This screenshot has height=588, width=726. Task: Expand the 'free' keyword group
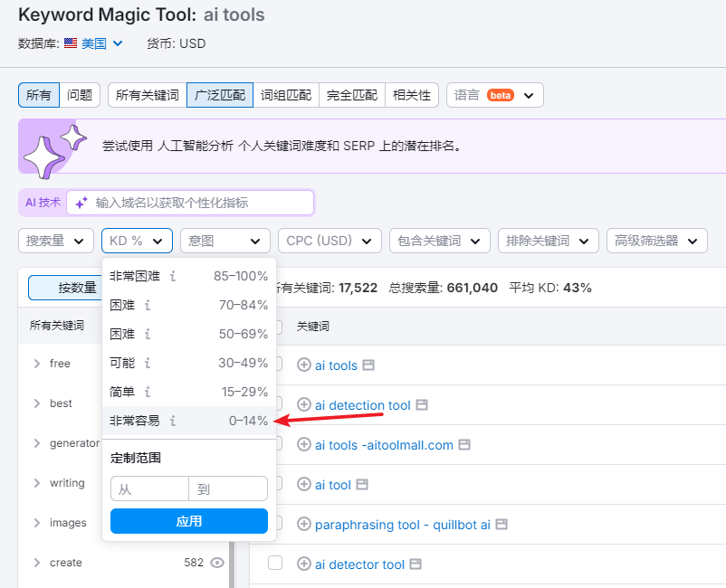tap(36, 364)
